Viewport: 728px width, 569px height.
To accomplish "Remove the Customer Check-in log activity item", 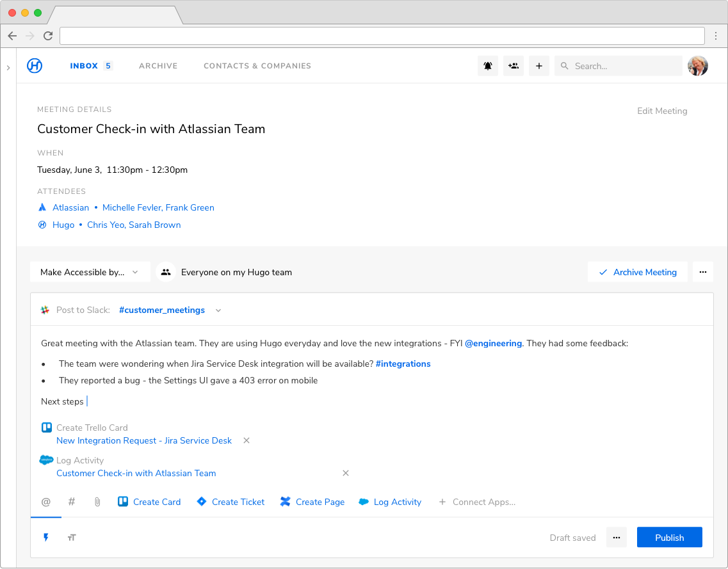I will 345,473.
